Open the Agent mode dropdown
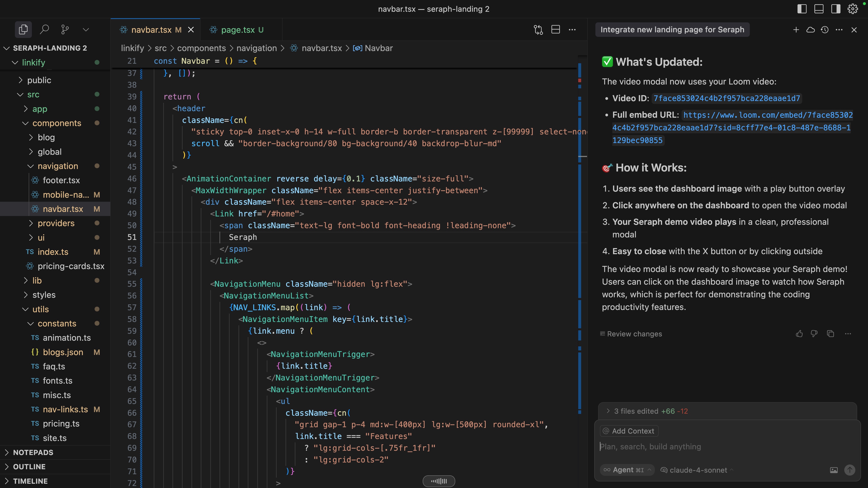 click(627, 470)
